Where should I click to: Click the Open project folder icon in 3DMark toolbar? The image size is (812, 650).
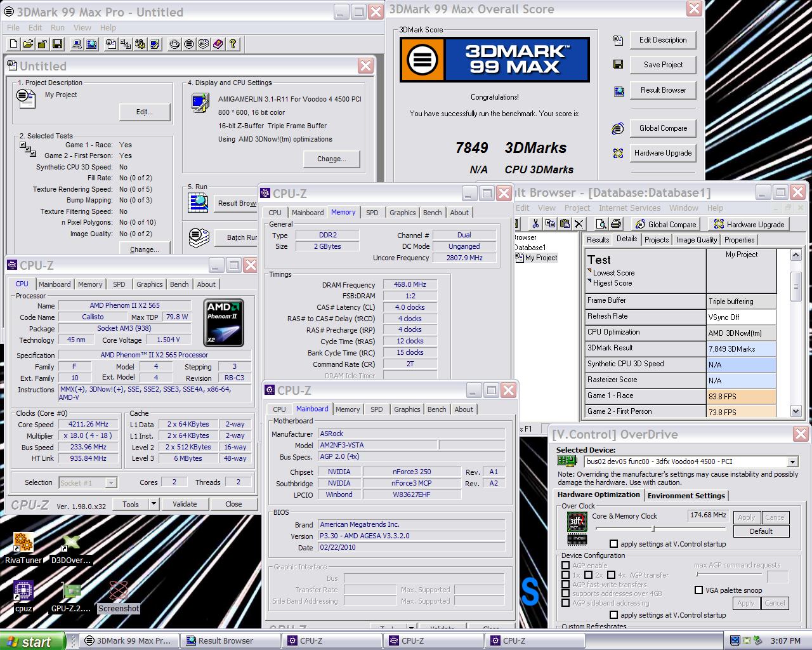tap(28, 44)
